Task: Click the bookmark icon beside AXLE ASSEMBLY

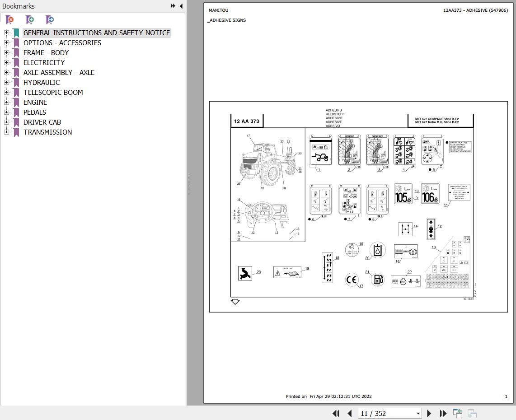Action: pos(16,72)
